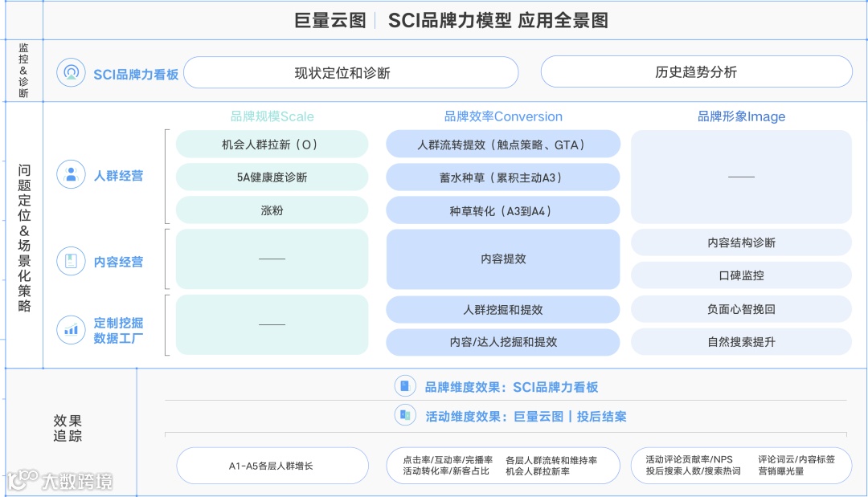Image resolution: width=868 pixels, height=497 pixels.
Task: Click 品牌维度效果：SCI品牌力看板 heading
Action: point(511,387)
